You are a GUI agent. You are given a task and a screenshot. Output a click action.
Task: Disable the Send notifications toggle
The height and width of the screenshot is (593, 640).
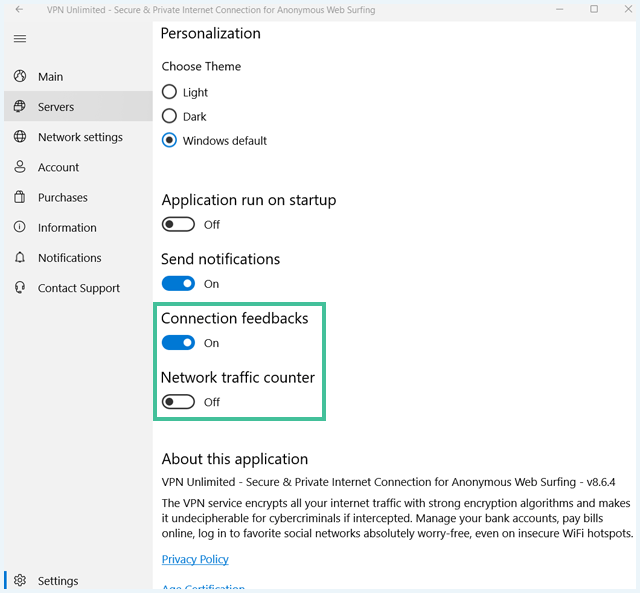pos(178,283)
